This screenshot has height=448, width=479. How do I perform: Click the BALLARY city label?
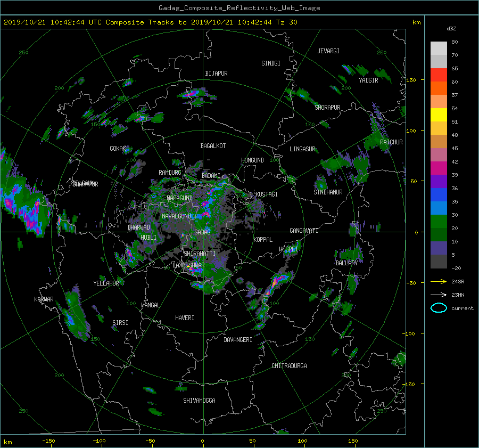[346, 263]
